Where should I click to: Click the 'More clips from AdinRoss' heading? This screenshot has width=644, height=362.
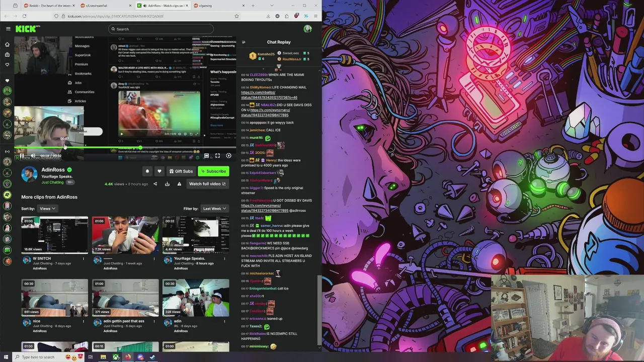pos(49,197)
